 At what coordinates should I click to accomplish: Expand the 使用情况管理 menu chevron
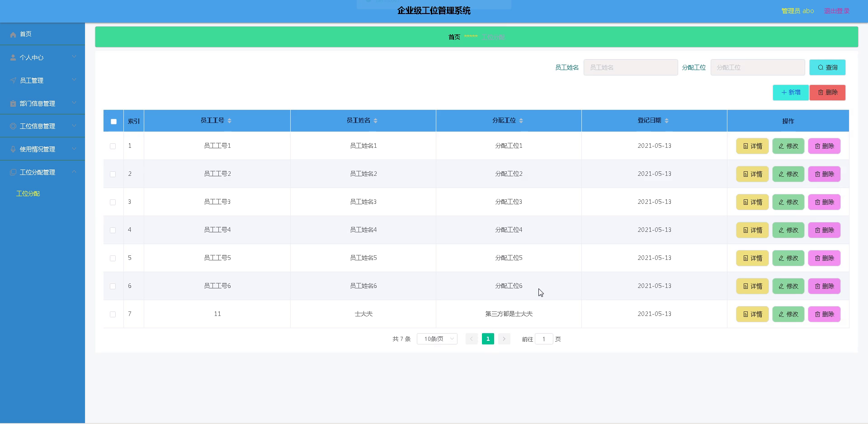tap(74, 149)
